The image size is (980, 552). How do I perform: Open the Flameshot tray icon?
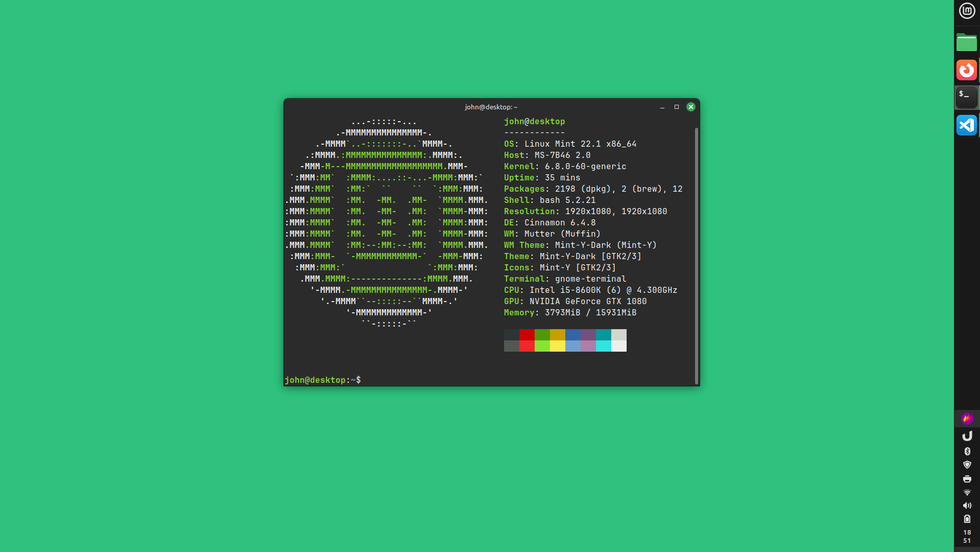tap(967, 419)
